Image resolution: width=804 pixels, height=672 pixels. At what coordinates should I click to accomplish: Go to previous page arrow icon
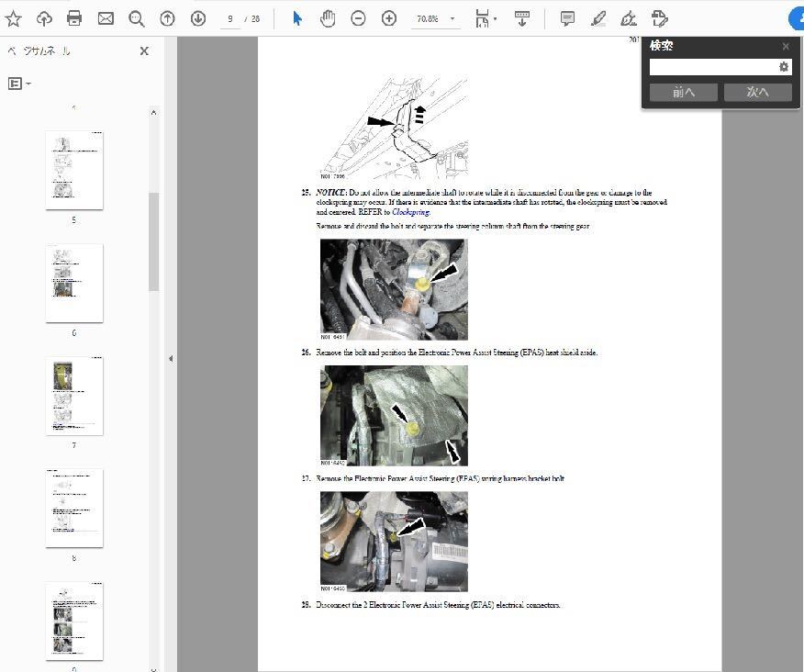coord(167,19)
